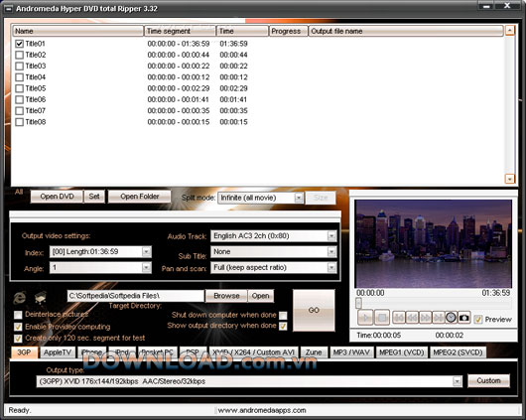The height and width of the screenshot is (420, 526).
Task: Check the Title04 checkbox
Action: pyautogui.click(x=19, y=77)
